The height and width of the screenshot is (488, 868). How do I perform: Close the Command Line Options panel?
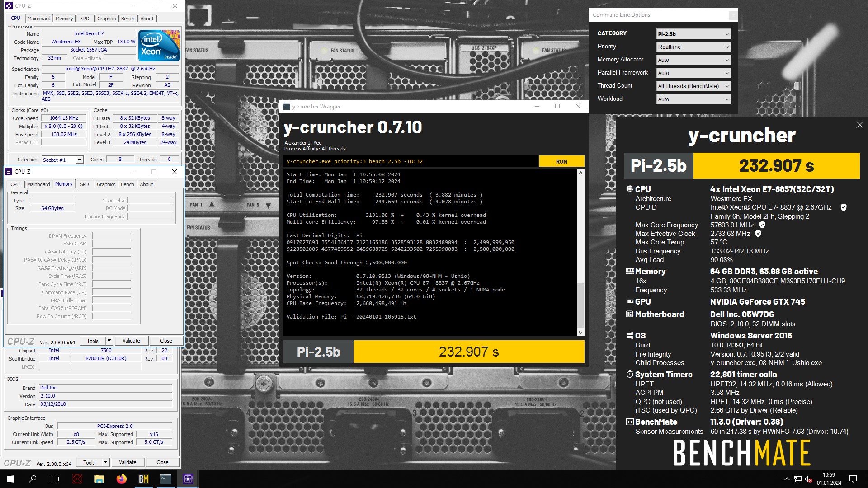pos(733,15)
